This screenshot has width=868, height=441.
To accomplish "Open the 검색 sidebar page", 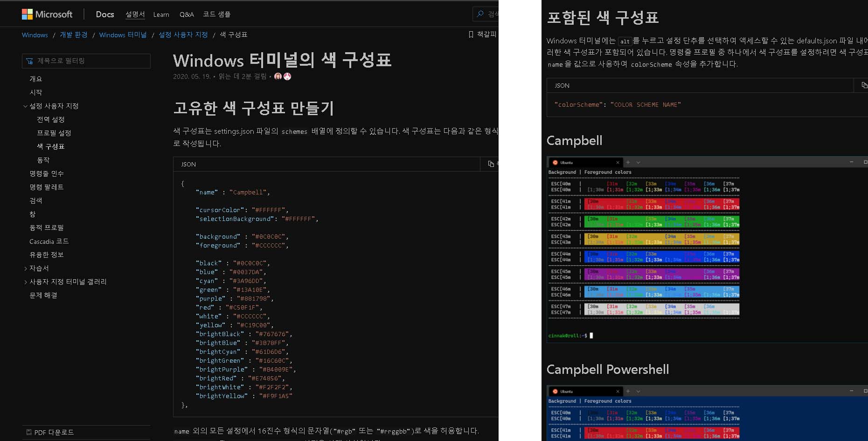I will [x=36, y=200].
